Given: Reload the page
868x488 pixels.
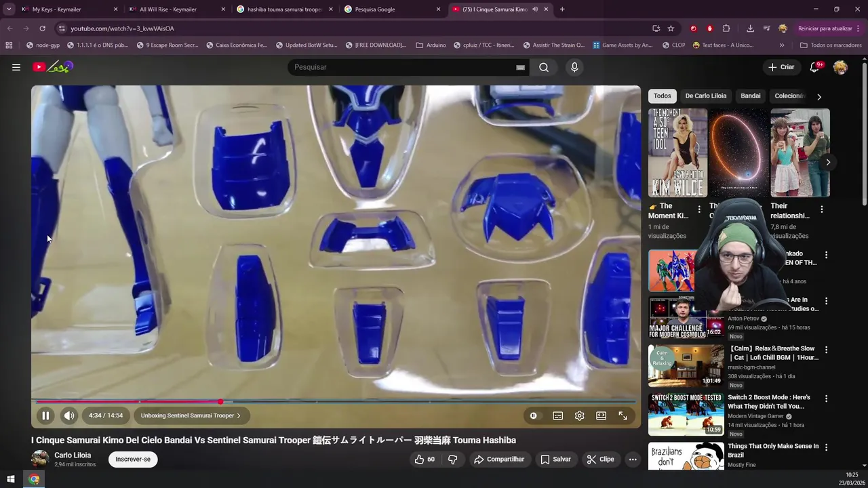Looking at the screenshot, I should click(x=42, y=28).
